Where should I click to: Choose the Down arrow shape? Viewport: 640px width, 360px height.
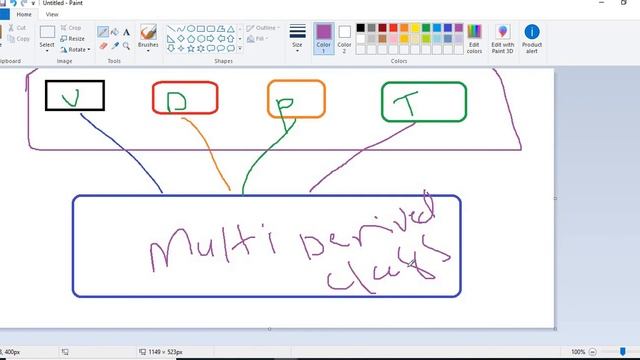tap(171, 48)
